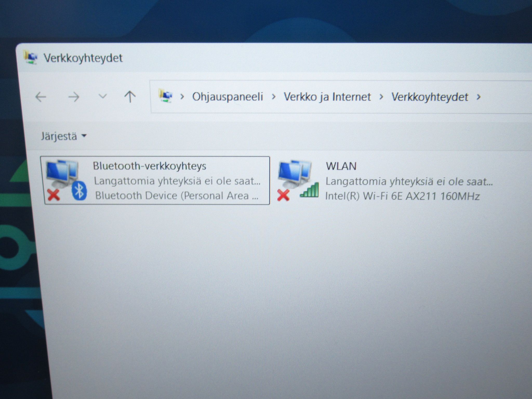Open the Järjestä menu

[63, 136]
